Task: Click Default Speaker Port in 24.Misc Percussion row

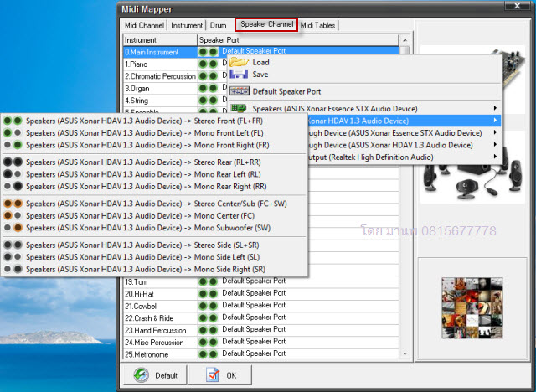Action: (254, 342)
